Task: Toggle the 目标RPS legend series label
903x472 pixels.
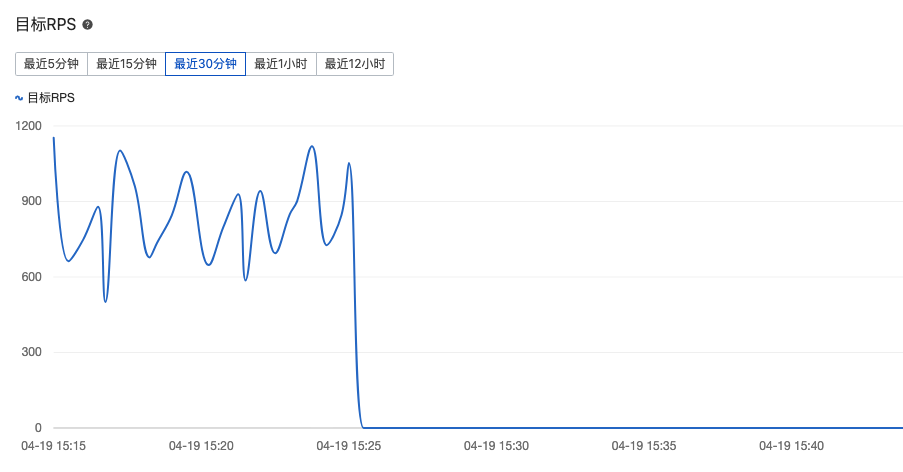Action: (x=51, y=98)
